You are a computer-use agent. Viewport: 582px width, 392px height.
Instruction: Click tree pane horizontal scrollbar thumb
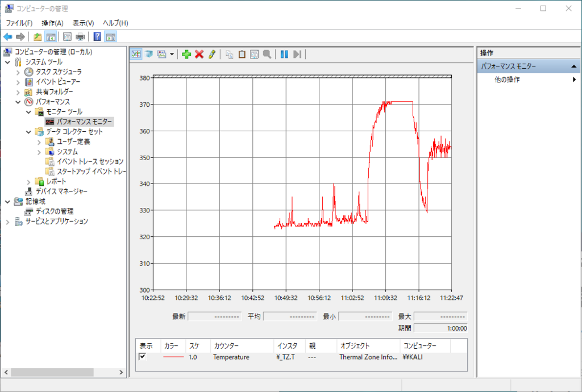(x=52, y=372)
